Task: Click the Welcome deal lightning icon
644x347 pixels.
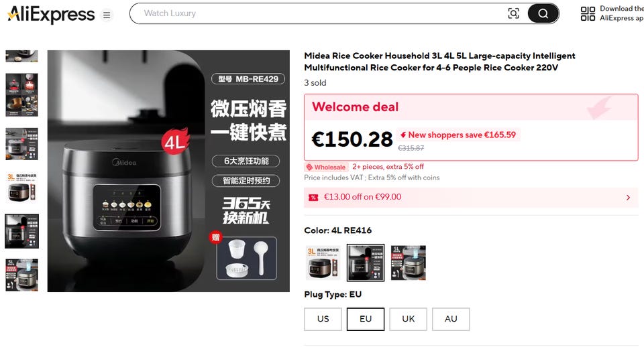Action: point(403,135)
